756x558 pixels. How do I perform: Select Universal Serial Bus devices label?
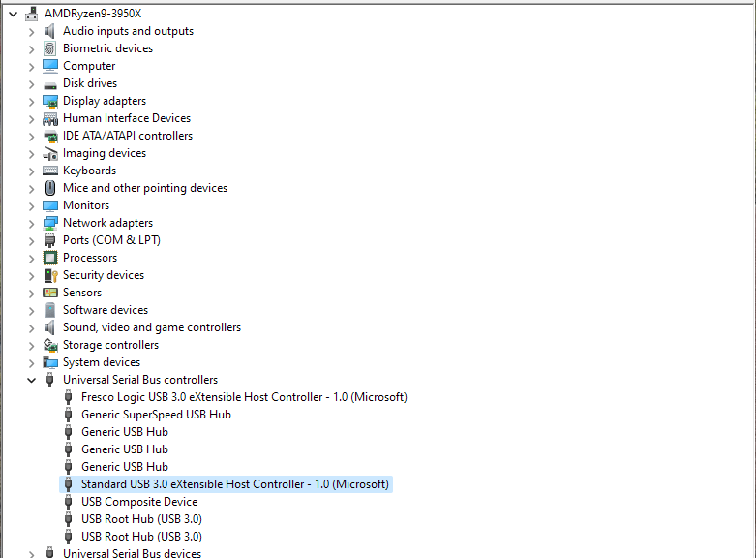click(132, 553)
